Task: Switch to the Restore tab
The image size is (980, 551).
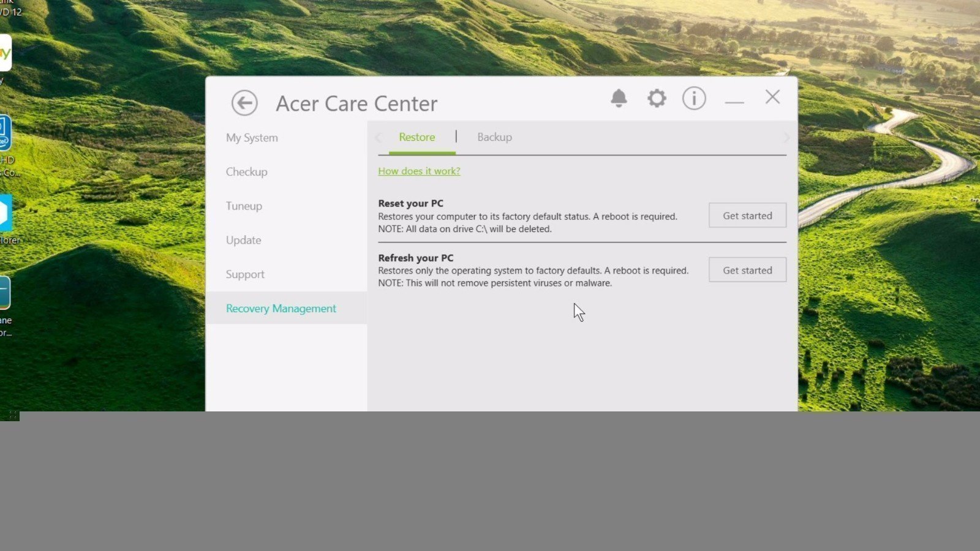Action: coord(417,137)
